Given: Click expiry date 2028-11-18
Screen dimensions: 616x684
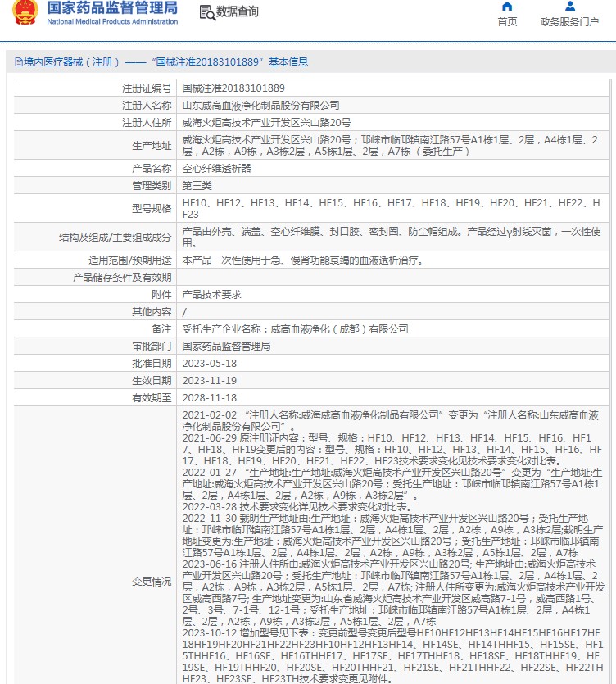Looking at the screenshot, I should (x=210, y=398).
